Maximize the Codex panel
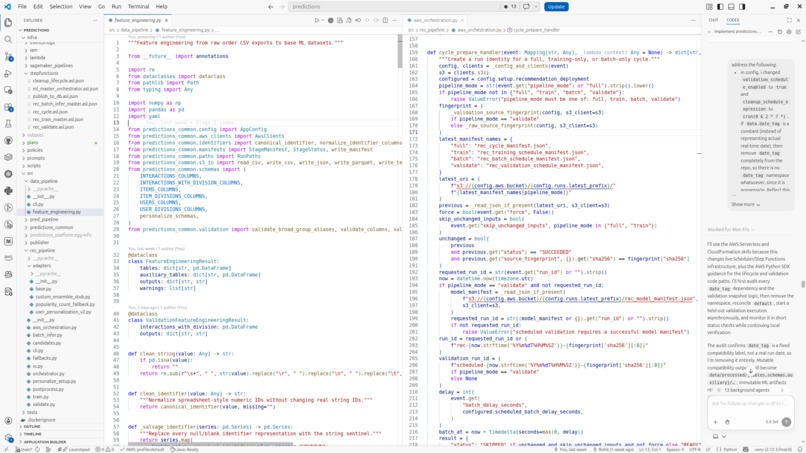This screenshot has height=453, width=806. (789, 20)
